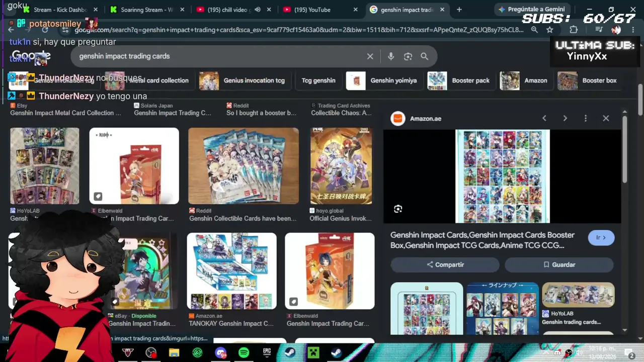Image resolution: width=644 pixels, height=362 pixels.
Task: Open Spotify from the taskbar
Action: pos(244,353)
